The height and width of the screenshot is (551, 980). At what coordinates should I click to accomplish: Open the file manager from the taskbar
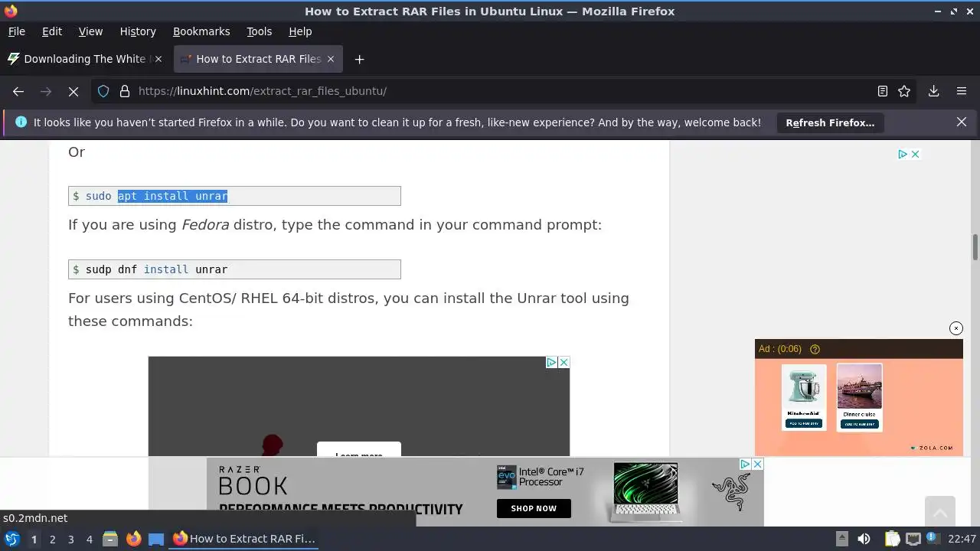click(109, 539)
